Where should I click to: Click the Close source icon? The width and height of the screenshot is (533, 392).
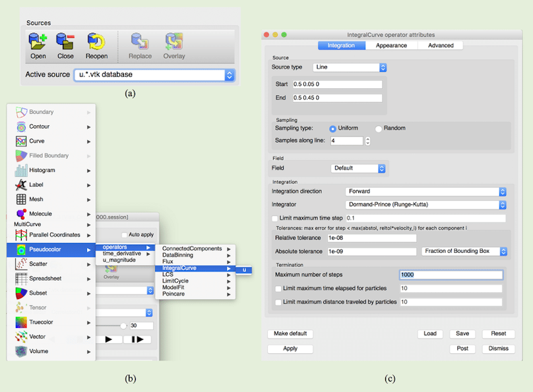(x=65, y=42)
